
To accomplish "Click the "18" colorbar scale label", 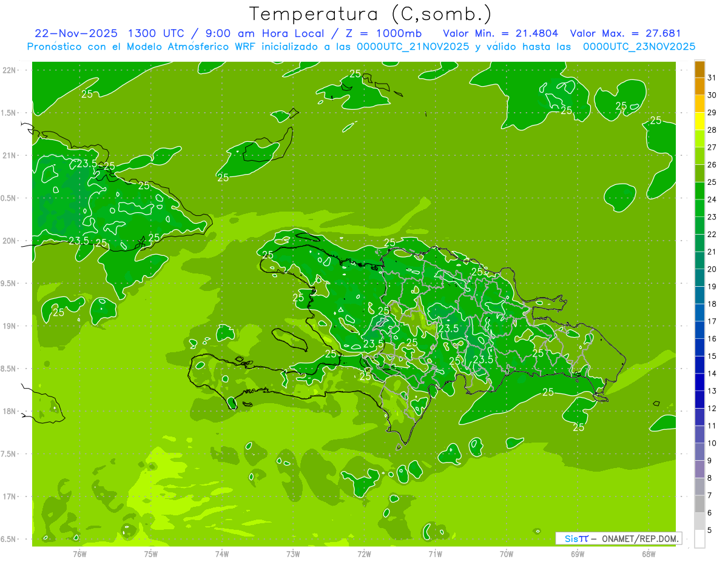I will (x=712, y=304).
